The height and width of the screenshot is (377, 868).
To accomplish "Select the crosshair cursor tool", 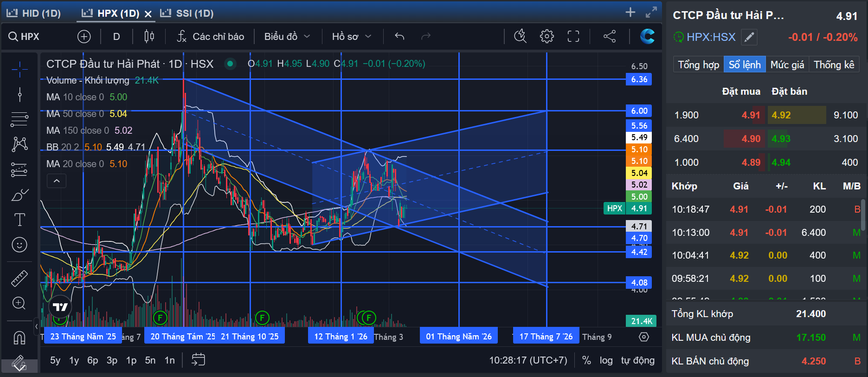I will coord(19,70).
